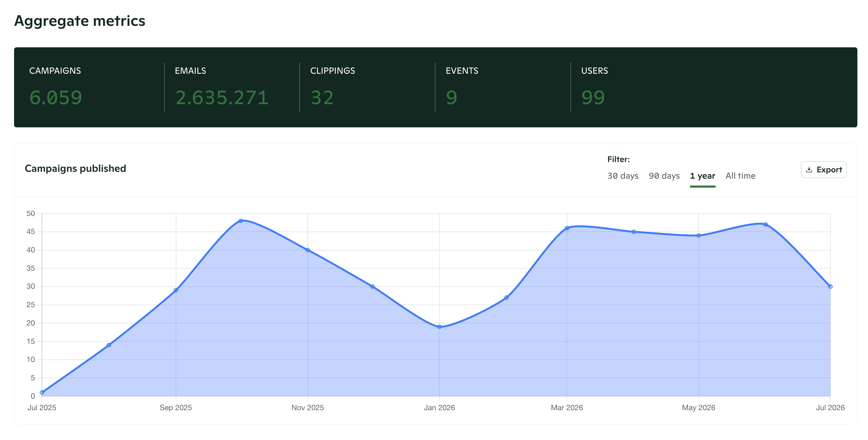Click the Events count 9
Screen dimensions: 868x440
click(452, 98)
